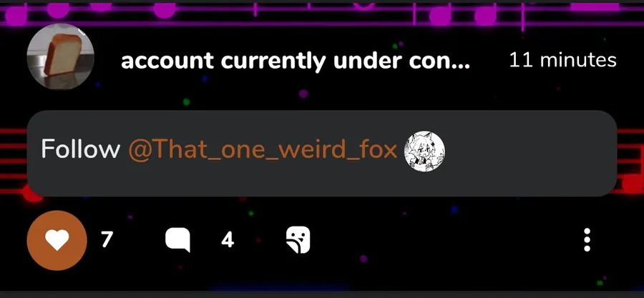Click the word 'Follow' in the post
The image size is (644, 298).
pyautogui.click(x=80, y=149)
